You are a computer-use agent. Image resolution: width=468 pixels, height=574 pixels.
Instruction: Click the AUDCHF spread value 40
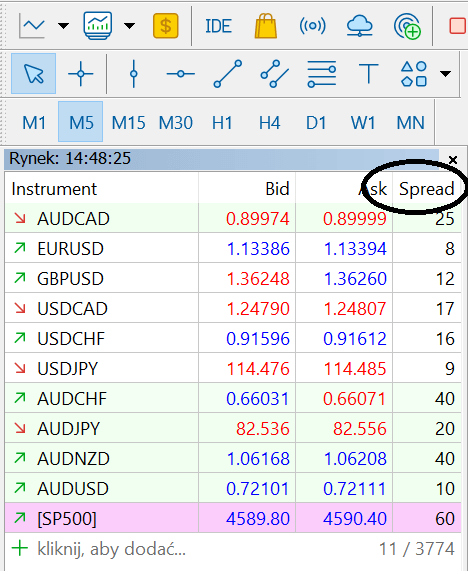445,399
